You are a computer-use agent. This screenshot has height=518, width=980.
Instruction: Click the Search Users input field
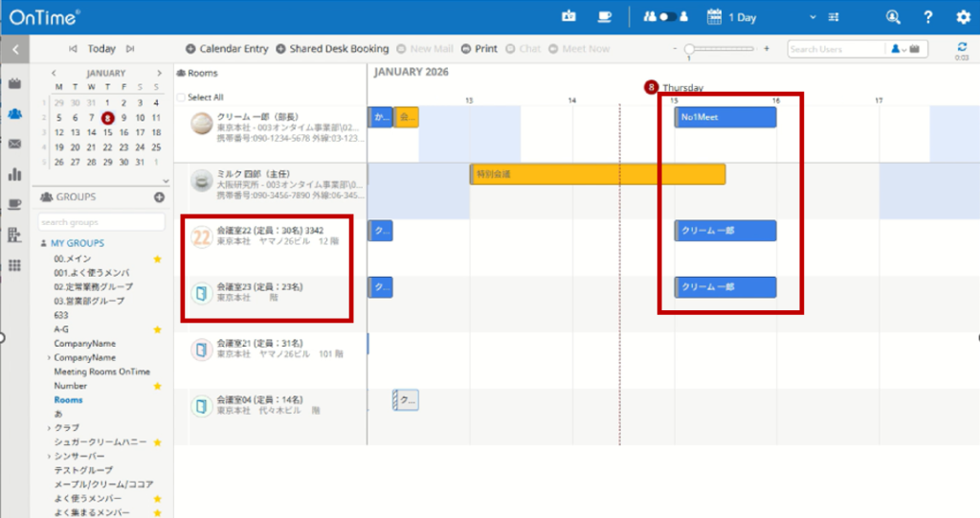(833, 49)
